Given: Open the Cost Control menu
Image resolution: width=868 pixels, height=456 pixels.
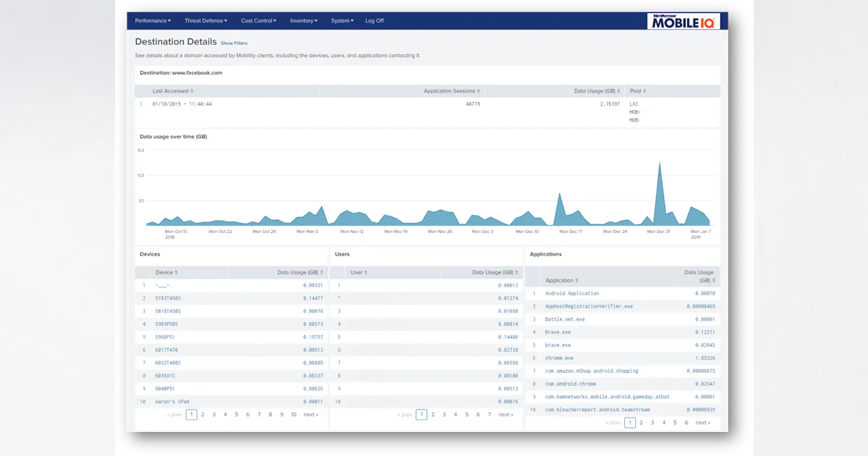Looking at the screenshot, I should click(x=258, y=21).
